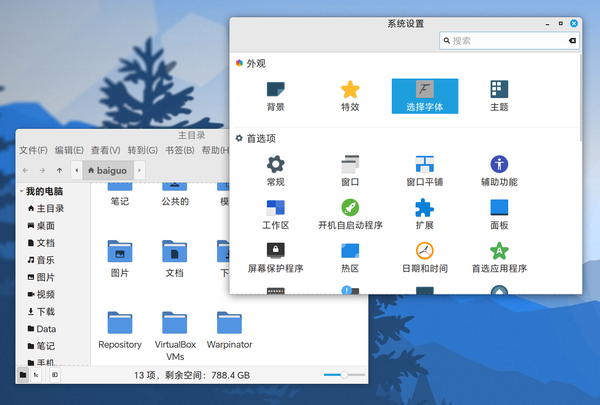Open the 图片 folder in file manager

point(120,259)
